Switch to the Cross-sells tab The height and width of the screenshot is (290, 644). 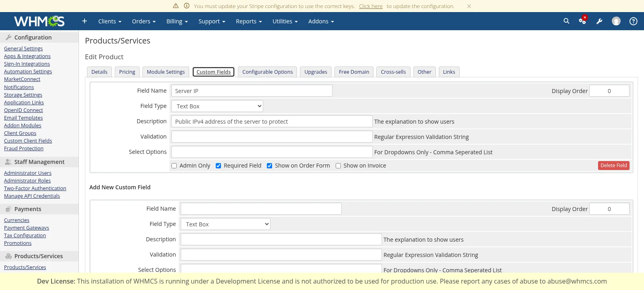(x=394, y=72)
